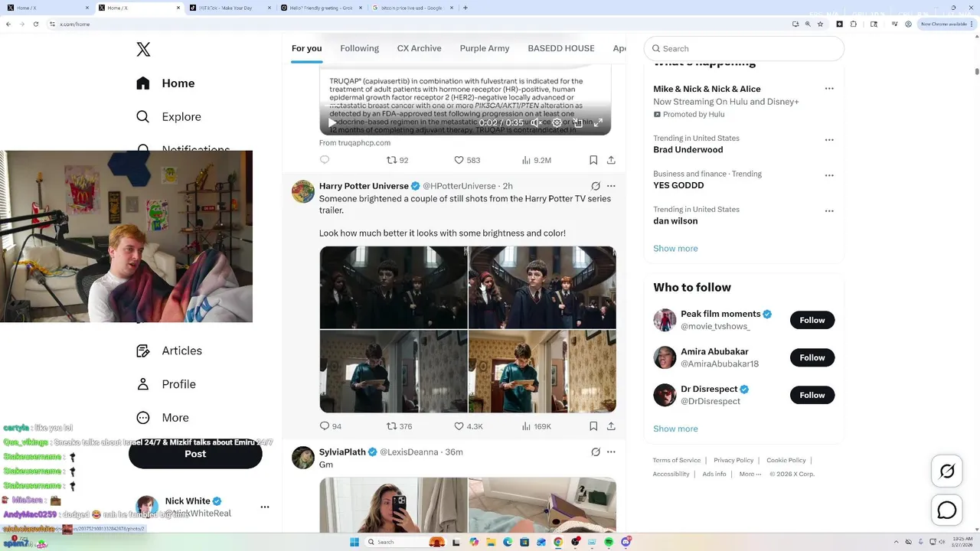Follow Dr Disrespect
This screenshot has width=980, height=551.
(812, 395)
